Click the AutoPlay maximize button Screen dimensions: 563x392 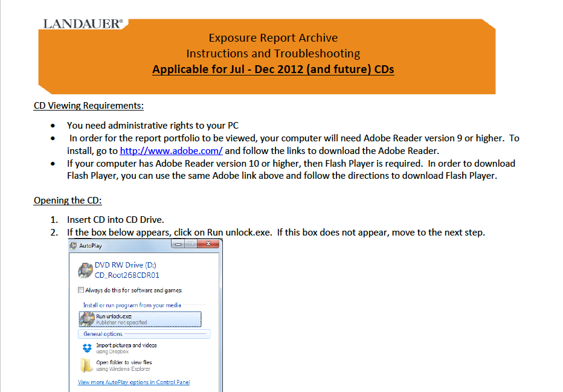click(x=190, y=245)
